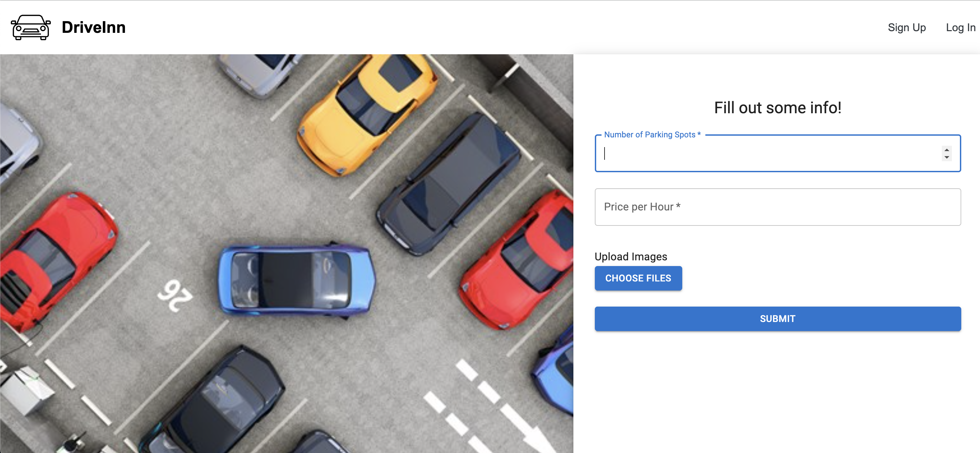Click the DriveInn brand name text

[x=93, y=27]
